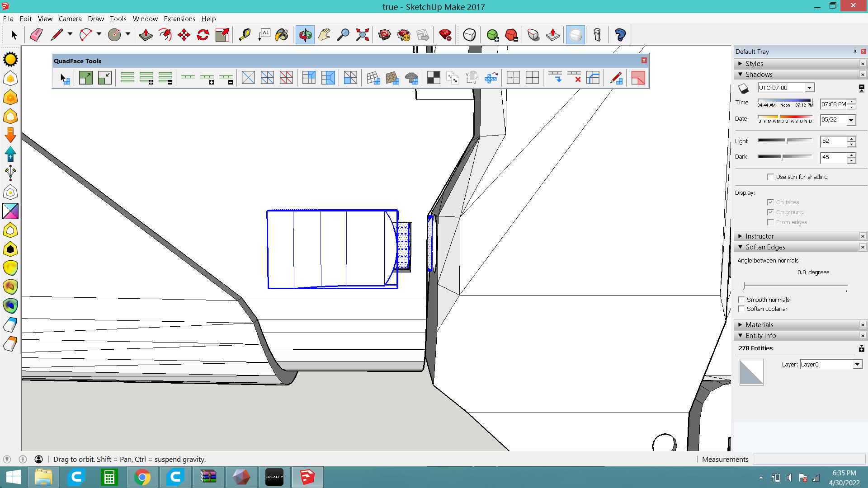This screenshot has width=868, height=488.
Task: Enable Use sun for shading
Action: 770,177
